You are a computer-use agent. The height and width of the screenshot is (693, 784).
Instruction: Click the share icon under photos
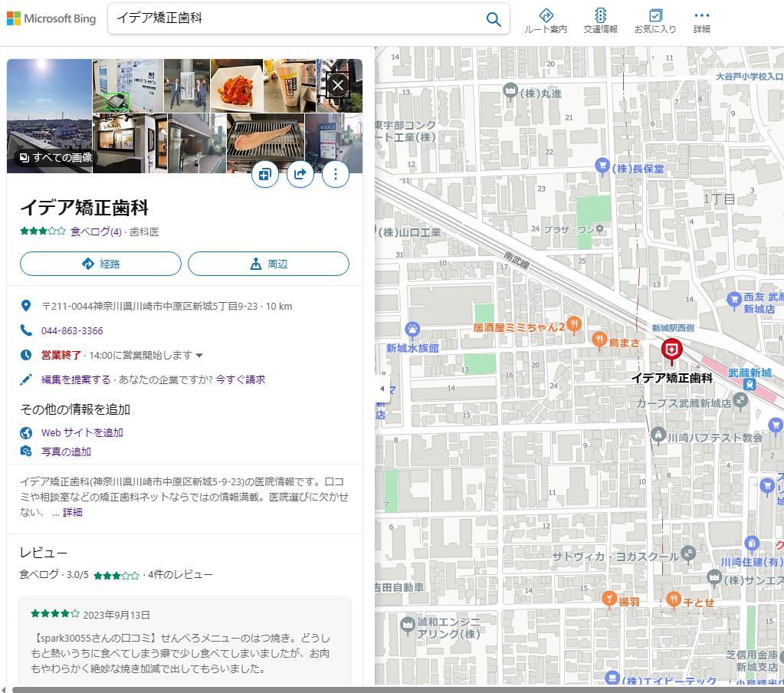coord(300,174)
